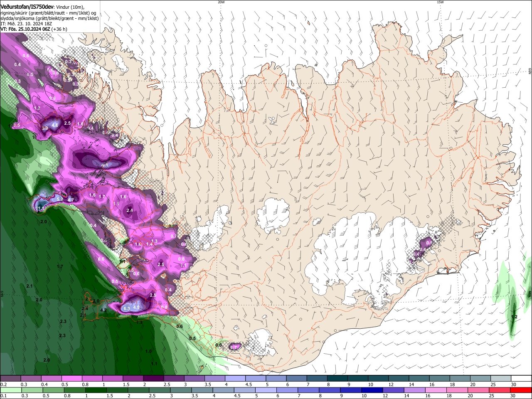The width and height of the screenshot is (532, 399).
Task: Click the 3.5 label in the upper legend row
Action: pos(207,384)
